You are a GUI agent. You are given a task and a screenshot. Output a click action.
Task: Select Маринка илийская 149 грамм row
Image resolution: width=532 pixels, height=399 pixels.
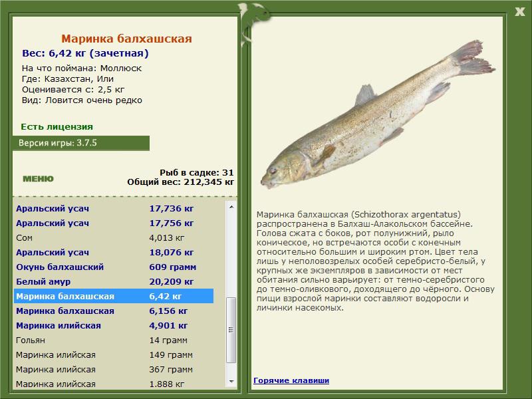coord(114,354)
